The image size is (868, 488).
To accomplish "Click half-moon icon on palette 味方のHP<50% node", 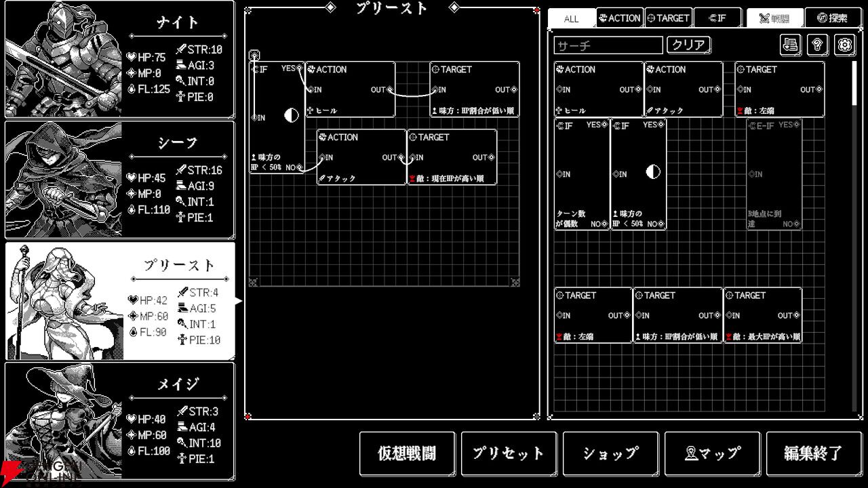I will click(x=653, y=172).
